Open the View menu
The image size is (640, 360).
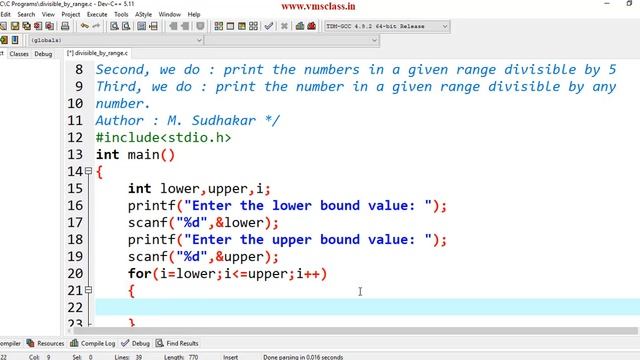pyautogui.click(x=48, y=14)
